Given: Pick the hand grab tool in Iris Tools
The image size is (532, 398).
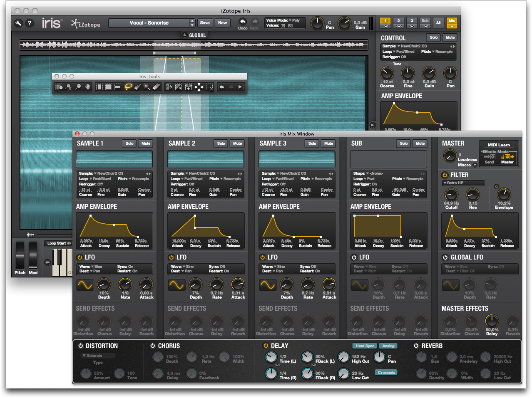Looking at the screenshot, I should tap(87, 87).
